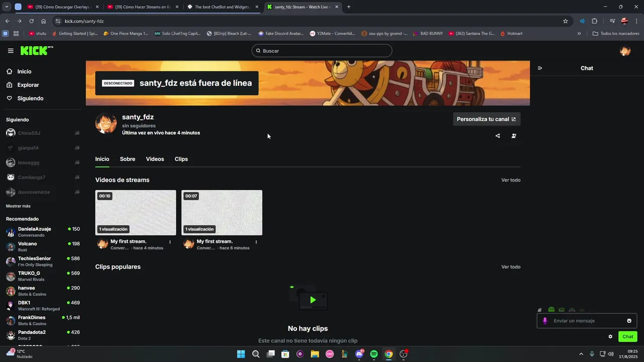Open the 4-minute-old My first stream title
The height and width of the screenshot is (362, 644).
tap(128, 242)
